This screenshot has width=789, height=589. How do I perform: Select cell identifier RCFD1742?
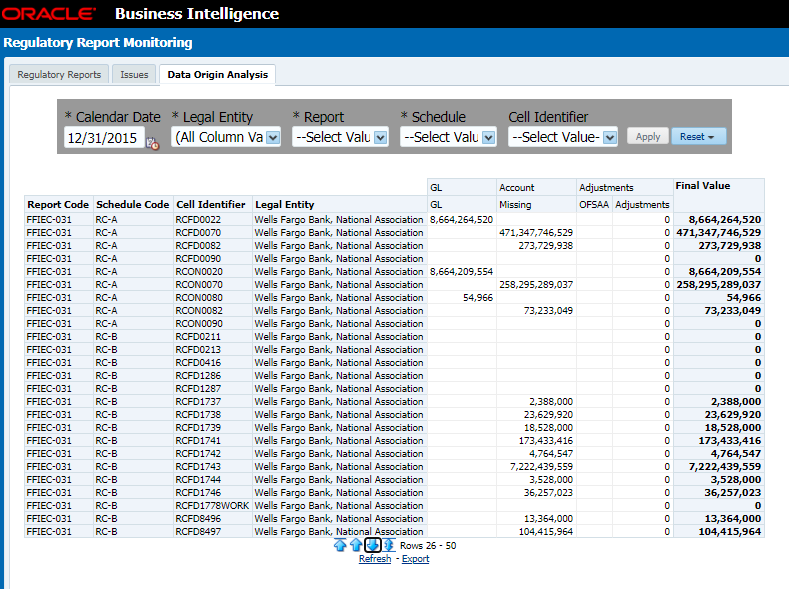[198, 454]
